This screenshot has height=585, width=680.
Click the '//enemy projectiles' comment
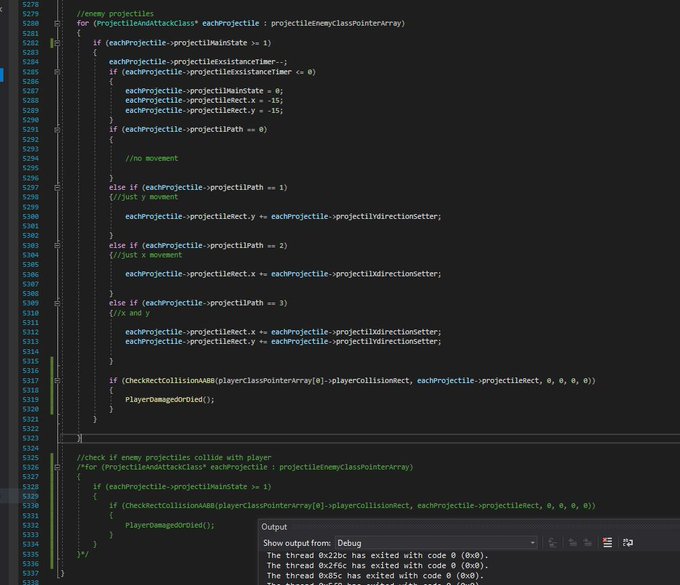click(x=115, y=14)
